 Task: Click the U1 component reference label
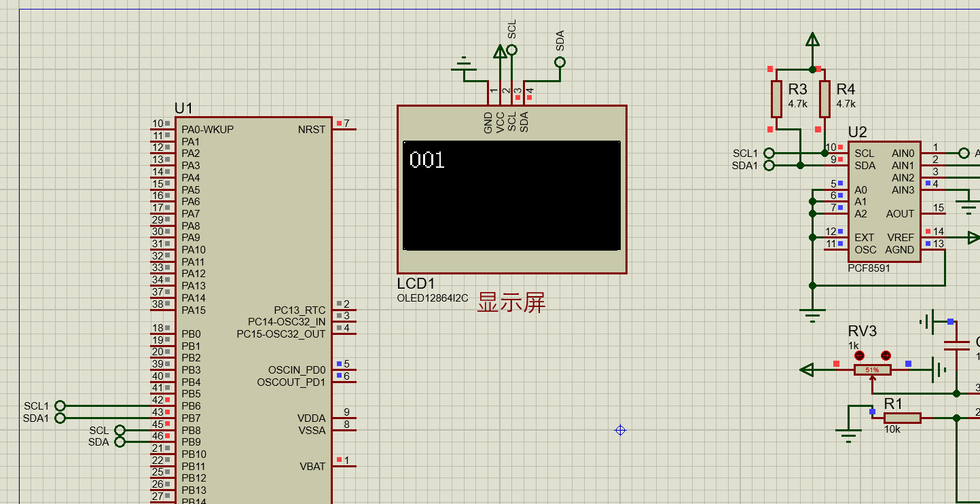click(x=183, y=108)
